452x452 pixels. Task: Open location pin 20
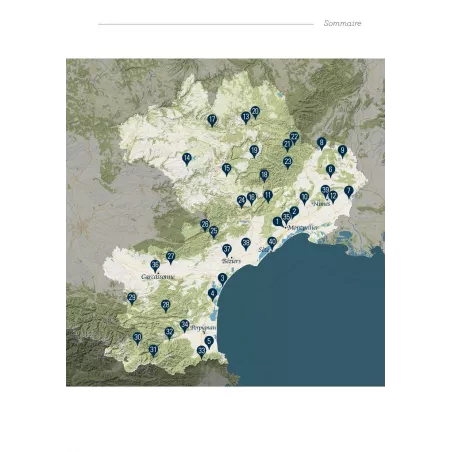[255, 112]
